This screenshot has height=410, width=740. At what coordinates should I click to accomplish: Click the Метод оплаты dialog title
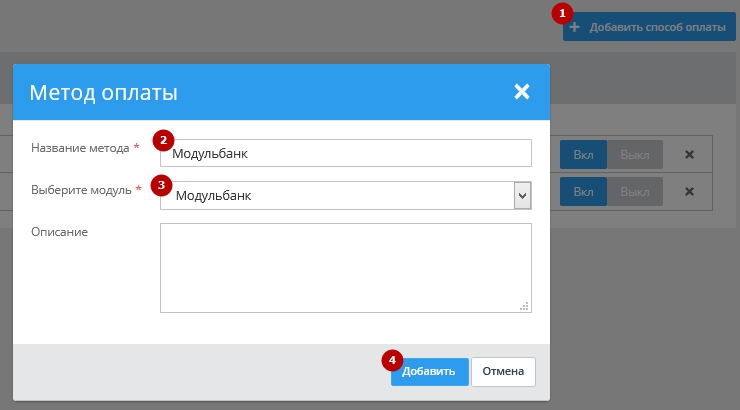pos(104,93)
